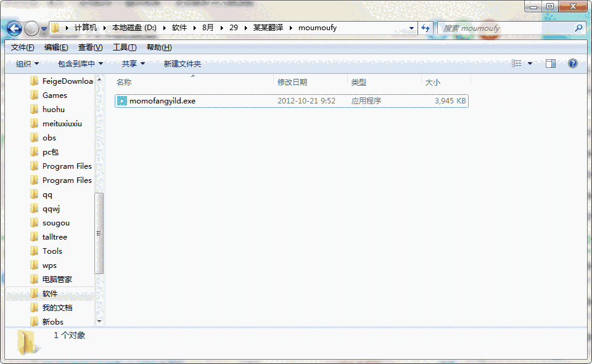Image resolution: width=592 pixels, height=364 pixels.
Task: Click the sougou folder icon in the sidebar
Action: click(35, 222)
